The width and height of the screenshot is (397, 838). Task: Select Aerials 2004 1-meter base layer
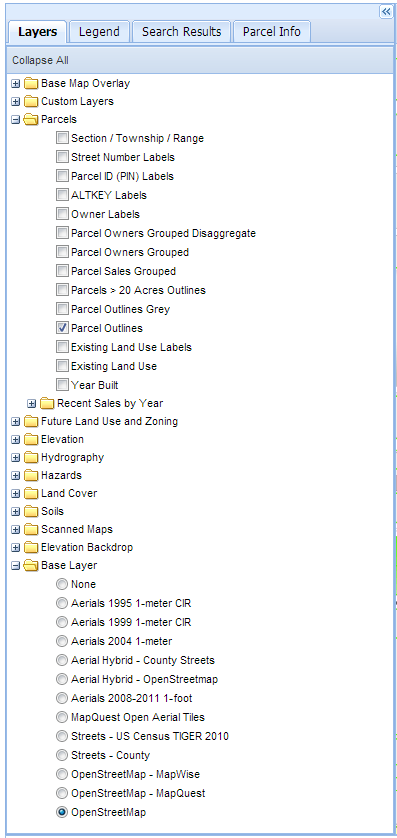coord(63,641)
